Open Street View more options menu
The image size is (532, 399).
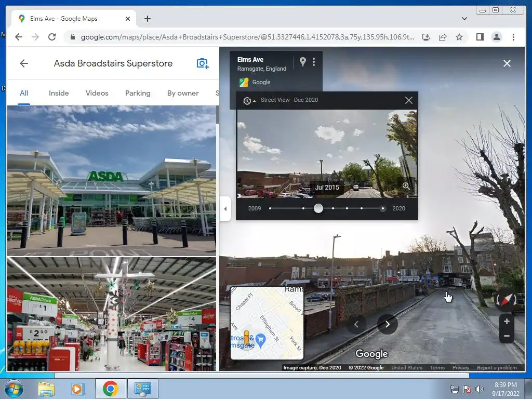313,62
